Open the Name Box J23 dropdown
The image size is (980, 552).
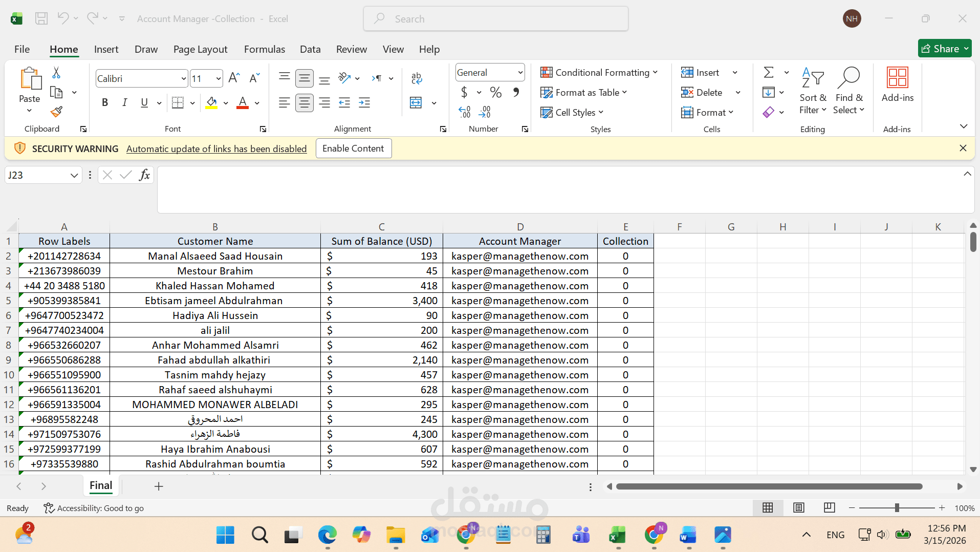click(74, 175)
